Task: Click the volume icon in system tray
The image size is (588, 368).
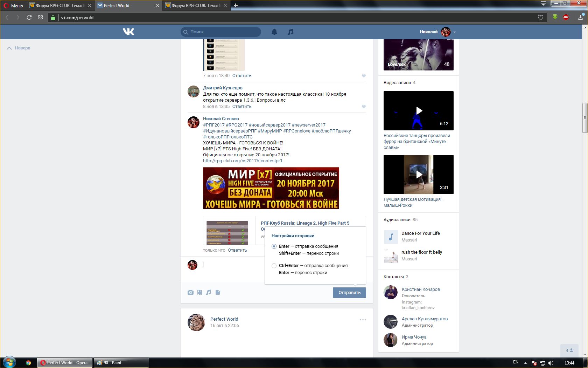Action: click(551, 363)
